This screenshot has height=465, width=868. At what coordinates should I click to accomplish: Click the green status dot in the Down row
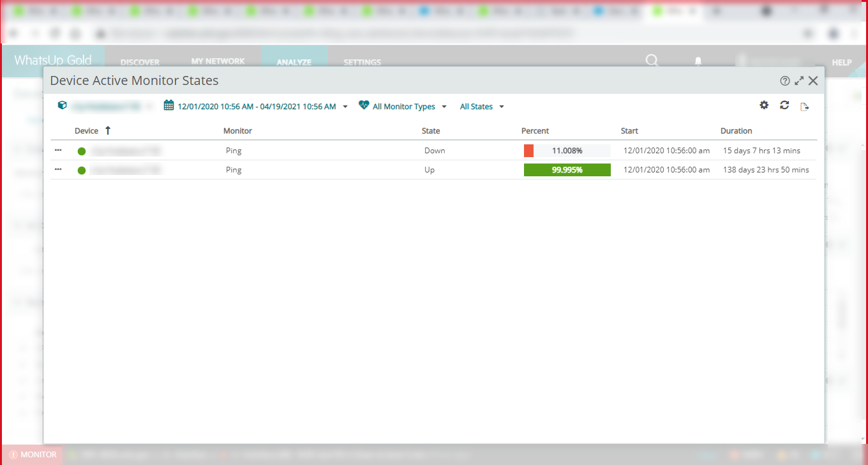click(82, 151)
